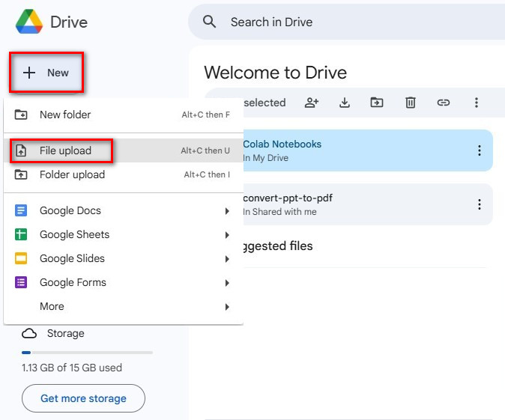Click '1.13 GB of 15 GB used' text

[x=72, y=368]
